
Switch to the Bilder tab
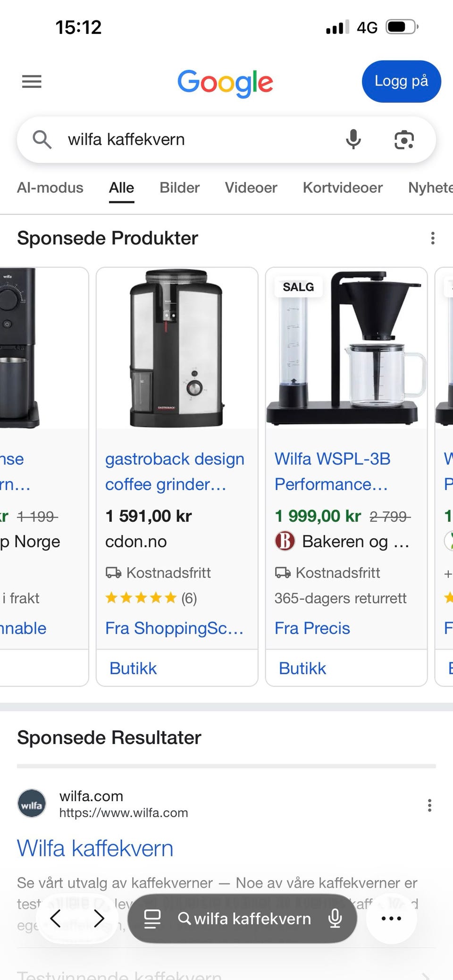180,188
